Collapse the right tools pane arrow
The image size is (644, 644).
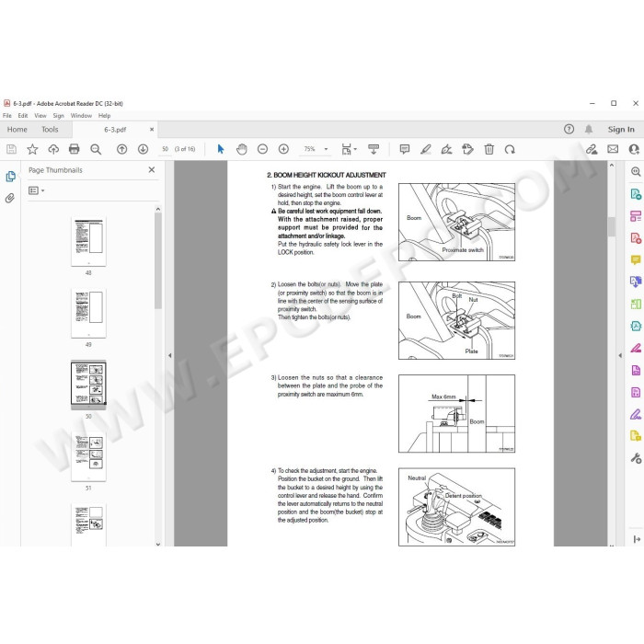[x=620, y=356]
